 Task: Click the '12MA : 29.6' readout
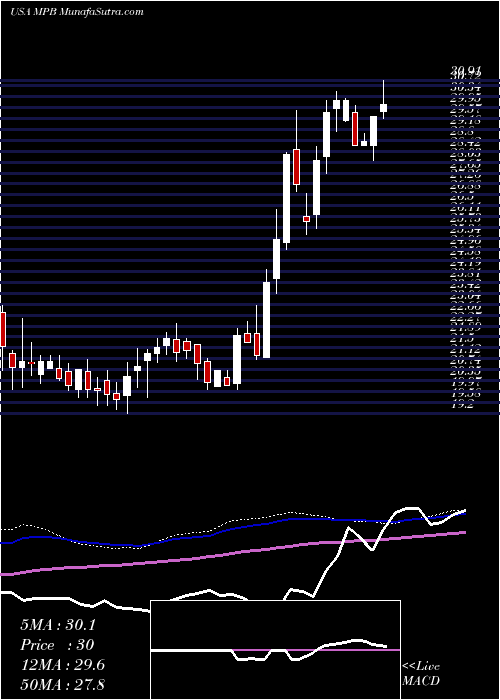[62, 665]
